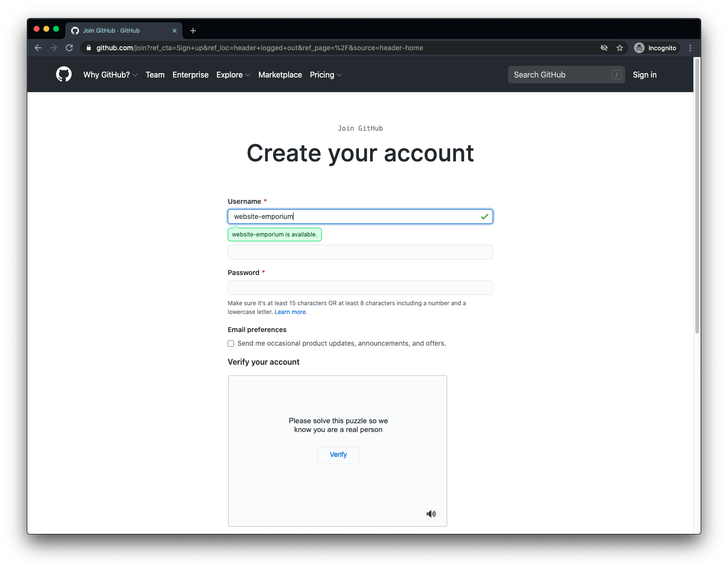Open a new browser tab

point(193,31)
